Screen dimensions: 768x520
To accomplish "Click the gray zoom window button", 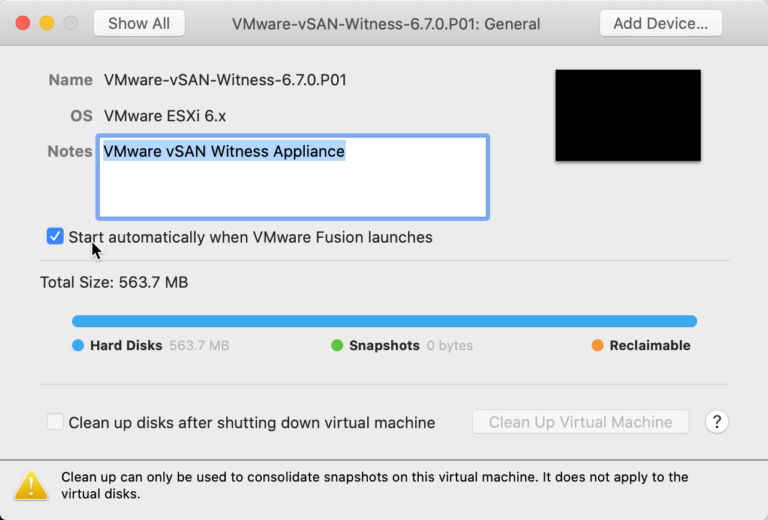I will click(x=70, y=23).
